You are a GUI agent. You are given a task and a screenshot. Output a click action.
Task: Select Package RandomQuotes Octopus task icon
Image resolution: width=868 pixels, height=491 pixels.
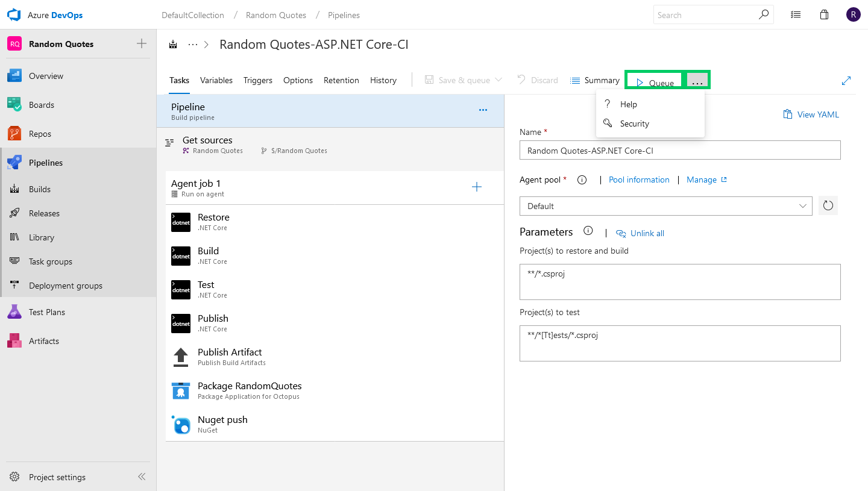click(181, 390)
